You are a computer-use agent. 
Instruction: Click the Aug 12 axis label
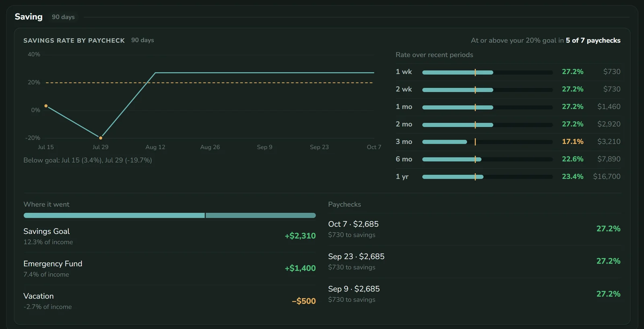click(155, 147)
